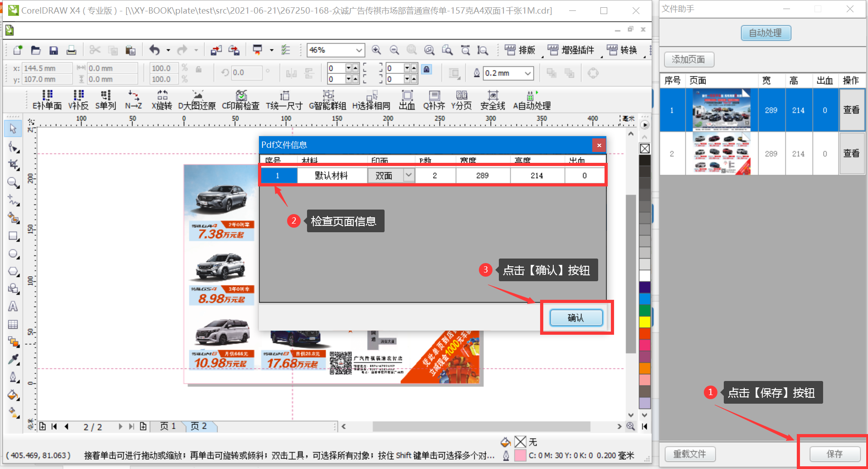Viewport: 868px width, 469px height.
Task: Click the Zoom in magnifier icon
Action: click(x=376, y=50)
